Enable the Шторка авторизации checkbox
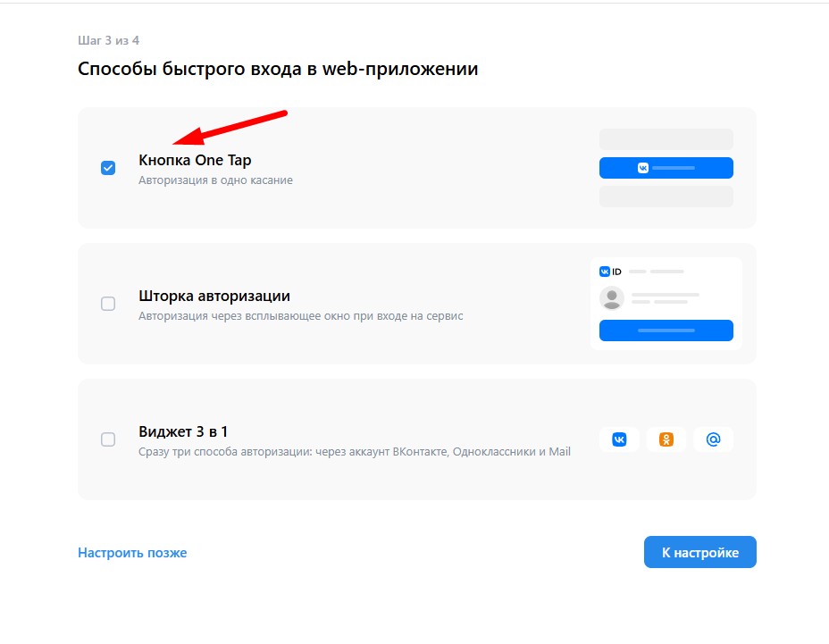Viewport: 829px width, 644px height. 108,304
